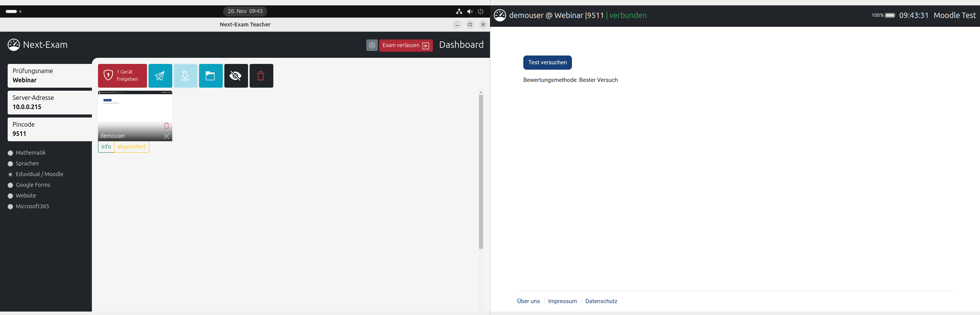The height and width of the screenshot is (315, 980).
Task: Click the send file paper-plane icon
Action: (160, 76)
